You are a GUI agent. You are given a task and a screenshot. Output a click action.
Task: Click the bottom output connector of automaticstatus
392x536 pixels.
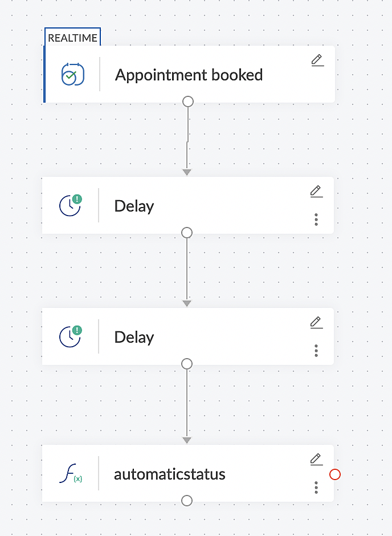[x=187, y=501]
